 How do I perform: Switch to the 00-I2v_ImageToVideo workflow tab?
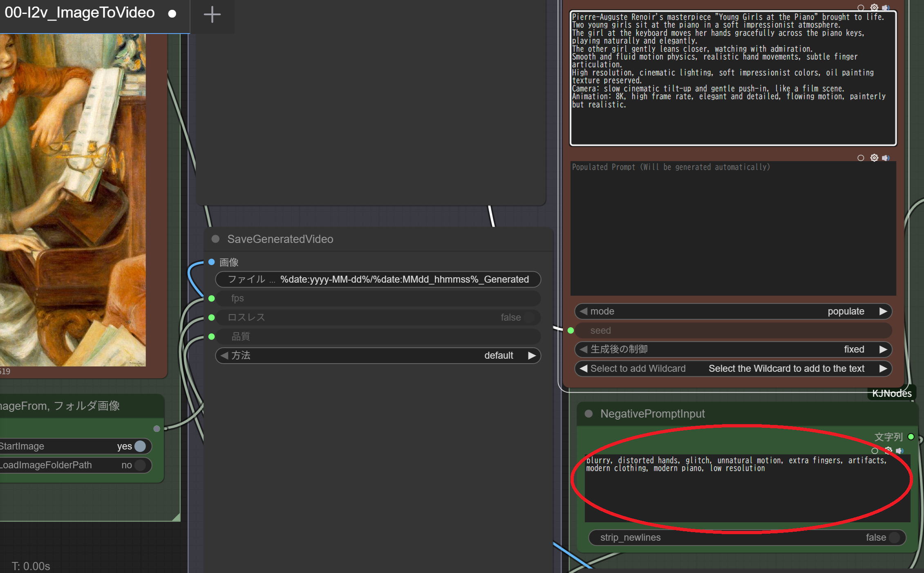tap(80, 13)
